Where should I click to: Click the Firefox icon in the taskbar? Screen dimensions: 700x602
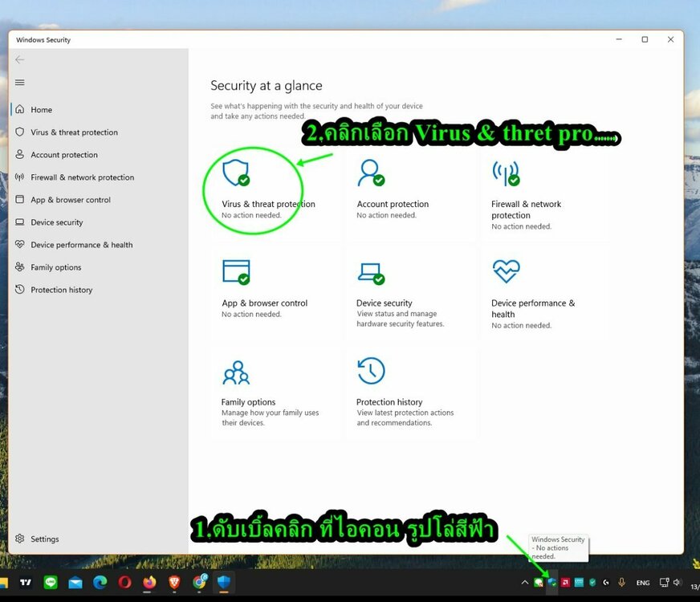(149, 583)
